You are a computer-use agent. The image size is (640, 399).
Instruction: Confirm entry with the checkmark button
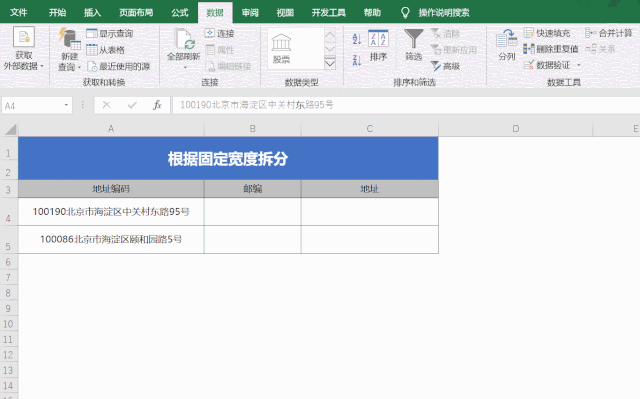tap(132, 105)
